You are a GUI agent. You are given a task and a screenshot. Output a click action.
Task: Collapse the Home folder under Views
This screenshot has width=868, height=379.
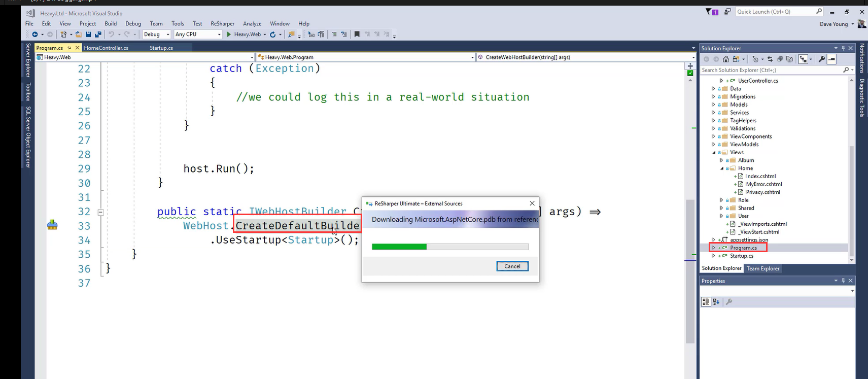[722, 168]
